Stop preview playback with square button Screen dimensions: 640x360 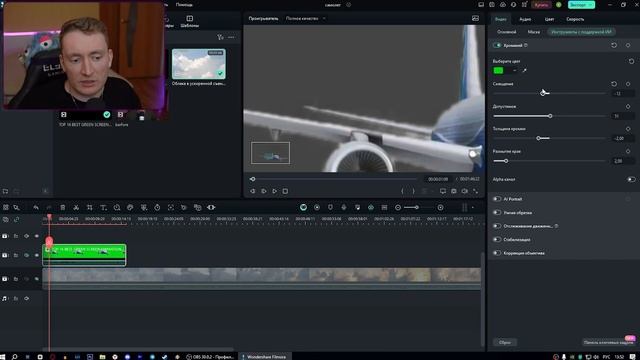pyautogui.click(x=285, y=191)
